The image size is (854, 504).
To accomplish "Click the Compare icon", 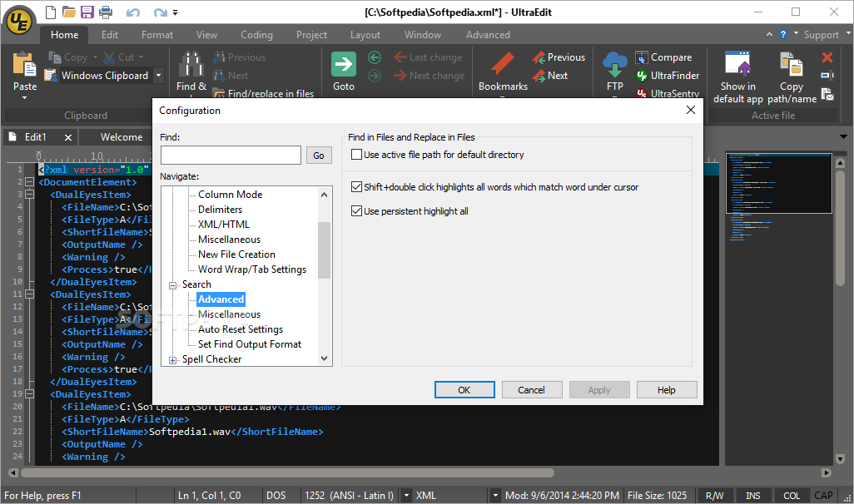I will point(642,57).
